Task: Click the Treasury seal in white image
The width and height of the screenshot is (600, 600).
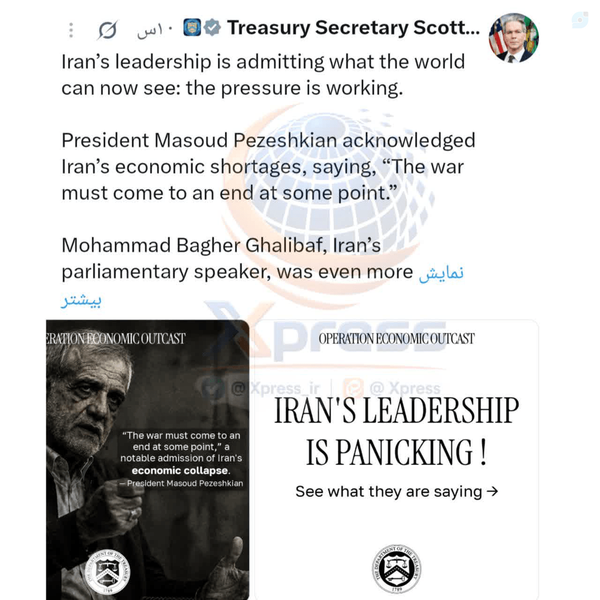Action: tap(396, 568)
